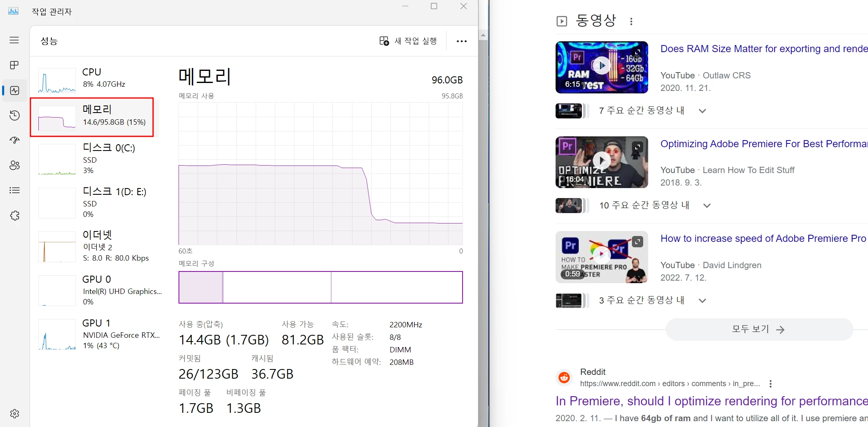The height and width of the screenshot is (427, 868).
Task: Click the 2200MHz speed value
Action: point(406,325)
